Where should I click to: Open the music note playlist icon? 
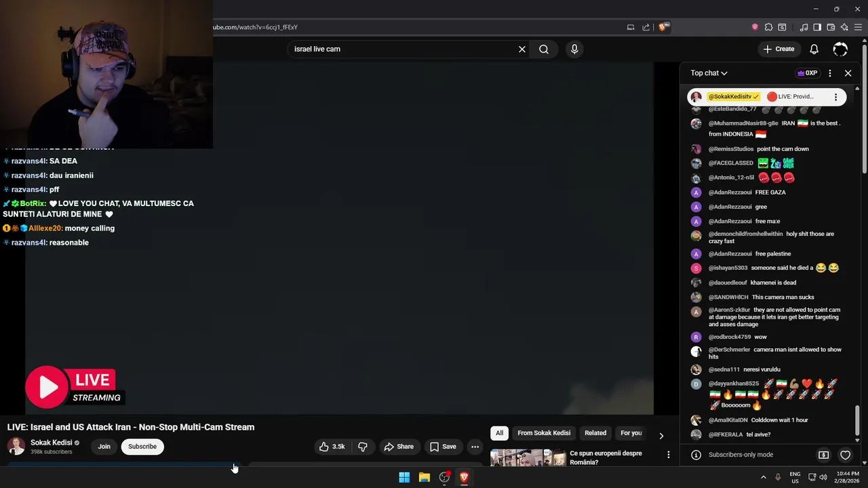pos(804,27)
